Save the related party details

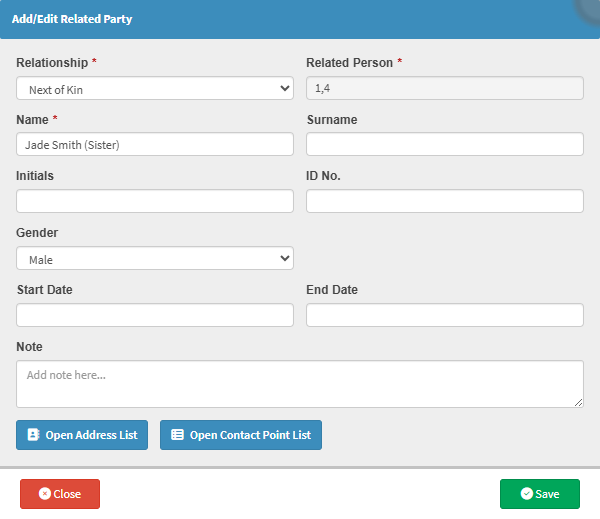point(540,494)
